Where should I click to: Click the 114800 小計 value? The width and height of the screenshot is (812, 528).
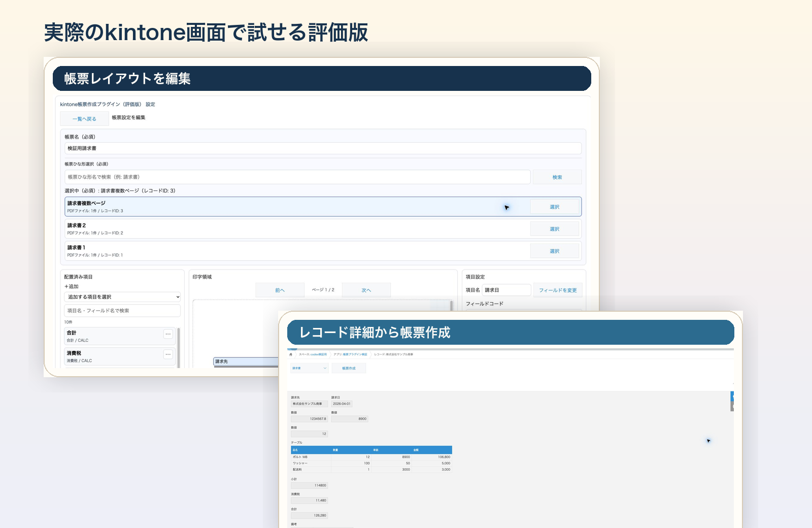click(x=309, y=485)
